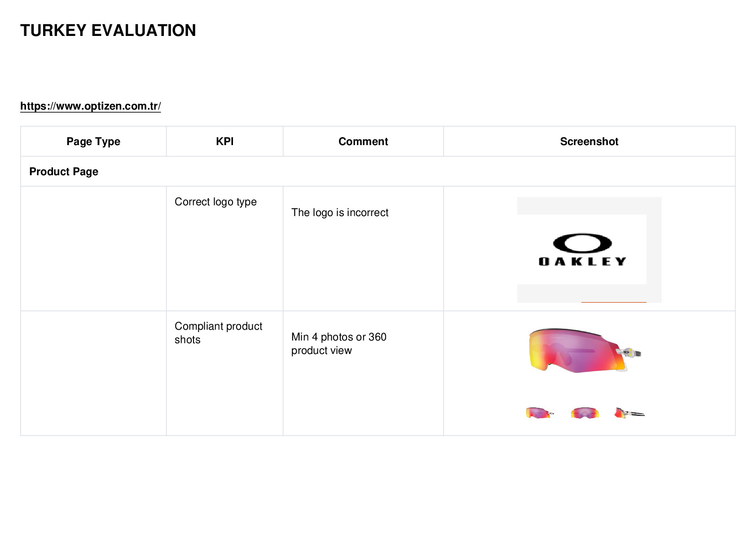Click the black ellipse Oakley symbol
The width and height of the screenshot is (756, 535).
click(x=582, y=243)
